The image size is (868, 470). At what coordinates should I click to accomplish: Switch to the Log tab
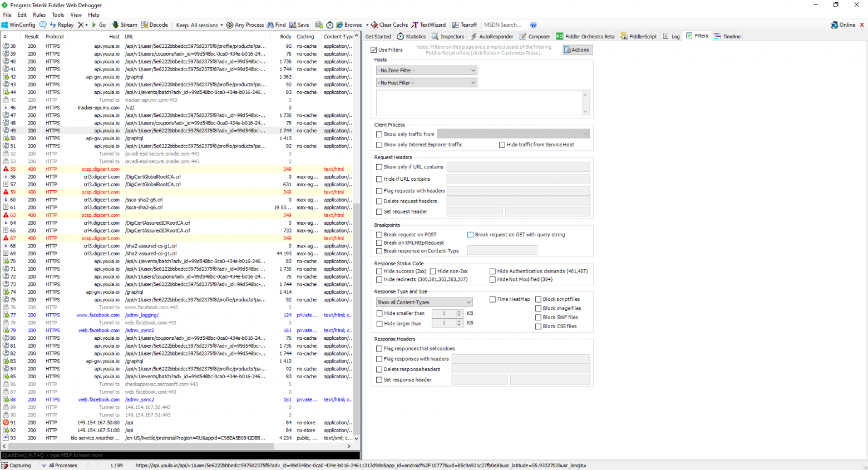tap(672, 36)
